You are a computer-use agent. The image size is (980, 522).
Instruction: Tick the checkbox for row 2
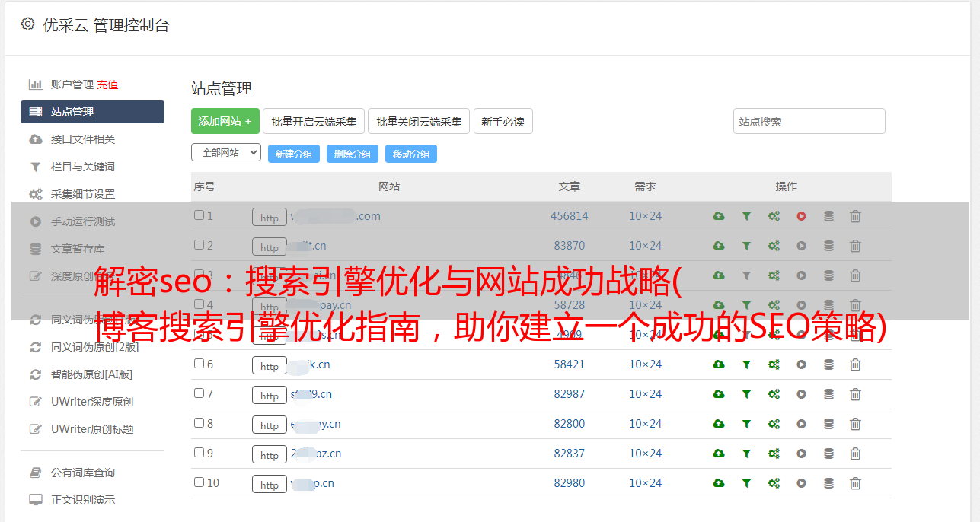click(x=199, y=245)
